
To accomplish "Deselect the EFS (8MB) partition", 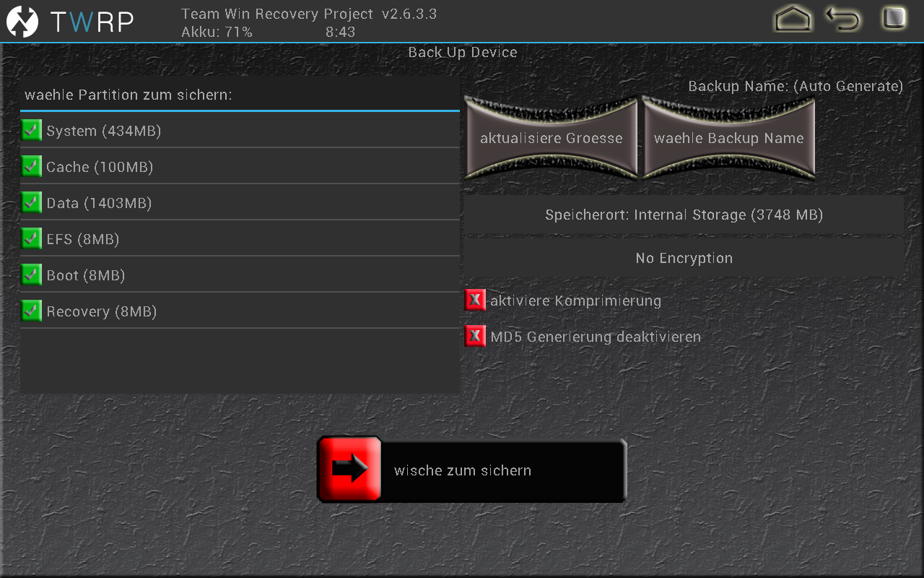I will 32,239.
